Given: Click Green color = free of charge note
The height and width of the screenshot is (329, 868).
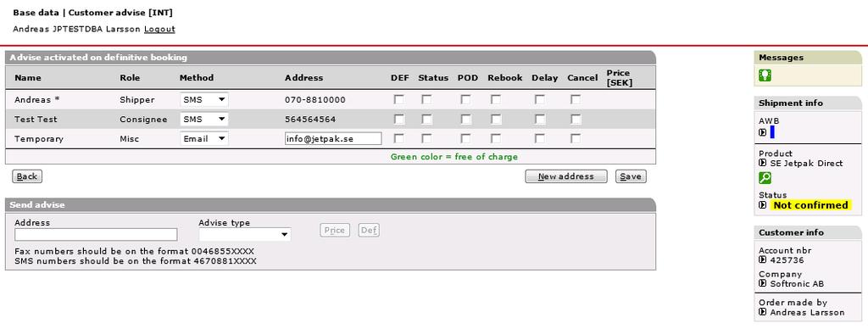Looking at the screenshot, I should coord(454,157).
